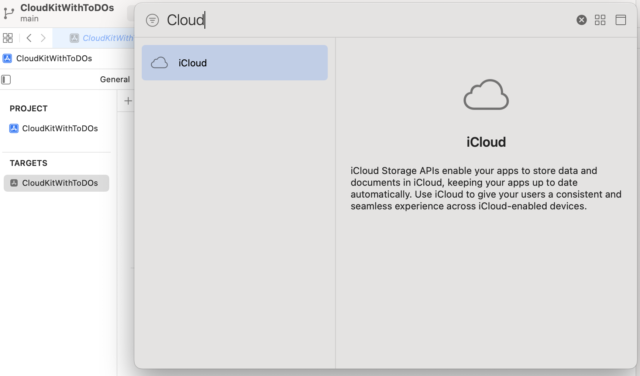Click the large iCloud cloud image
640x376 pixels.
point(486,94)
